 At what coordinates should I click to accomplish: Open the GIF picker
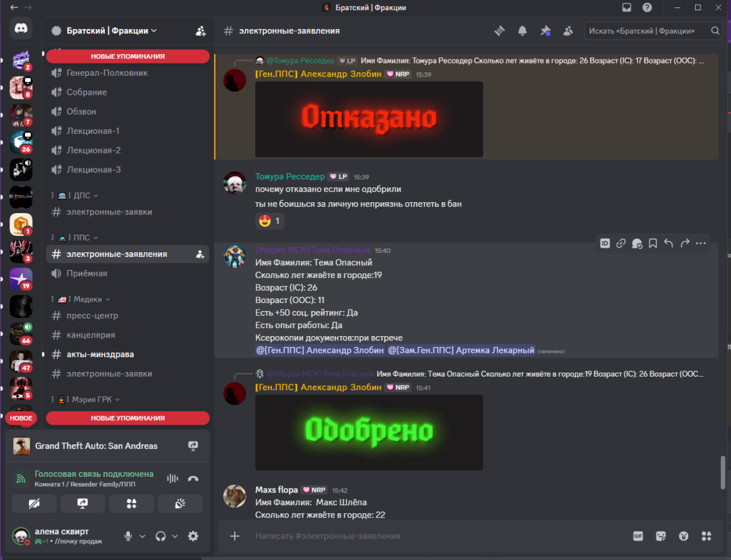point(638,536)
